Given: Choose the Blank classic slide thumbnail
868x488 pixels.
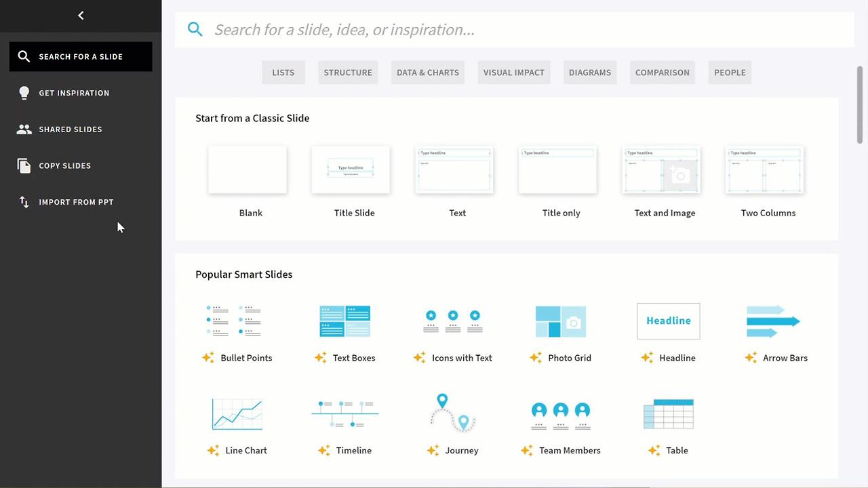Looking at the screenshot, I should click(x=248, y=169).
